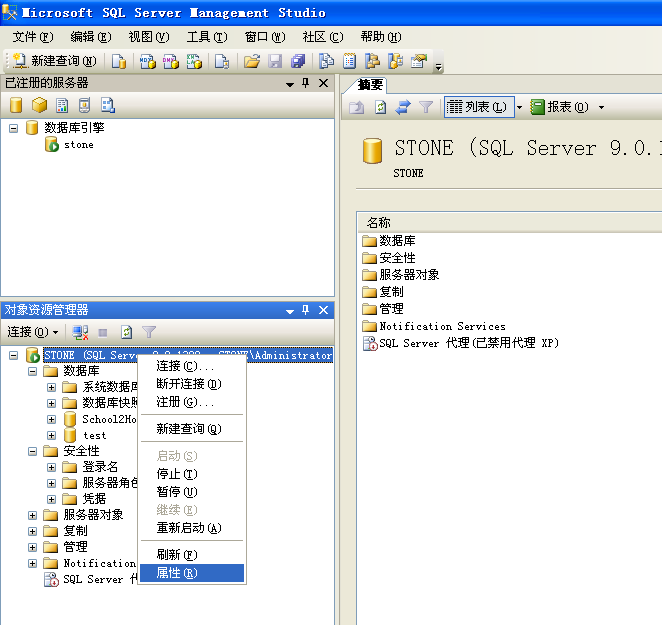Choose 连接(C)... from context menu
Image resolution: width=662 pixels, height=625 pixels.
(192, 366)
